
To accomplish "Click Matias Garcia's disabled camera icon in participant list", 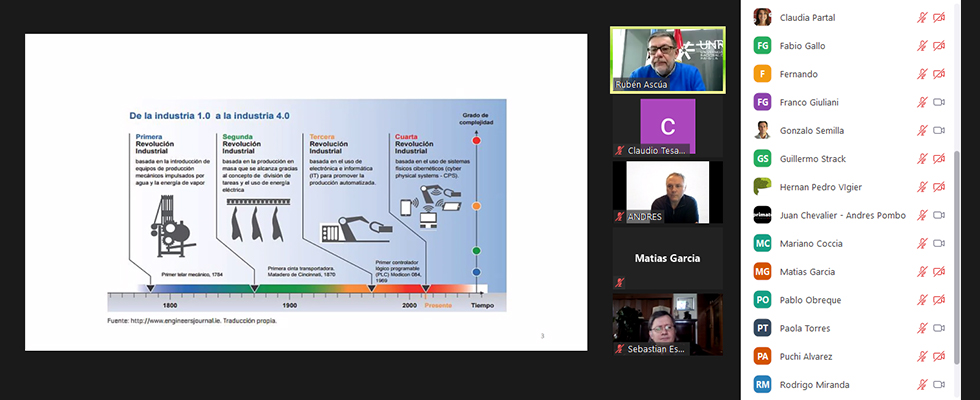I will pyautogui.click(x=939, y=271).
